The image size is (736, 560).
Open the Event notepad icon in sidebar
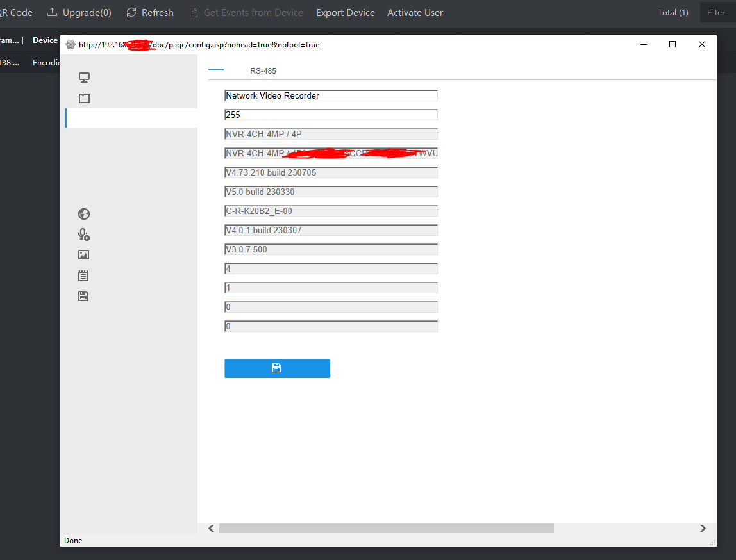[x=83, y=276]
